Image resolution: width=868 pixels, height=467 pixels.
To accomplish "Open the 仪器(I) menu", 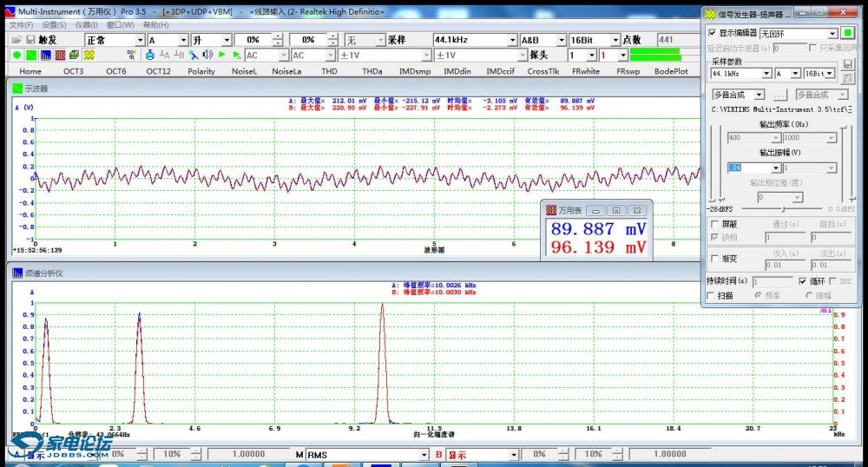I will pyautogui.click(x=86, y=25).
